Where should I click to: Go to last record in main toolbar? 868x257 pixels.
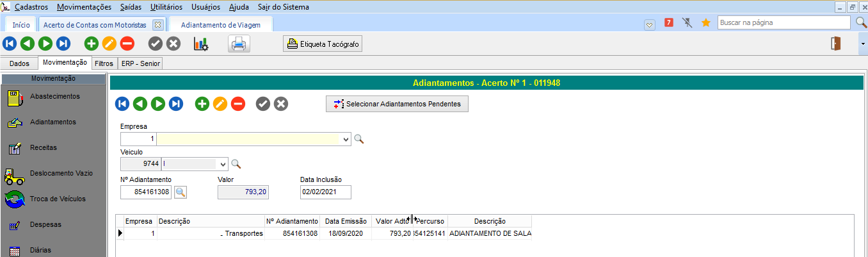coord(63,44)
